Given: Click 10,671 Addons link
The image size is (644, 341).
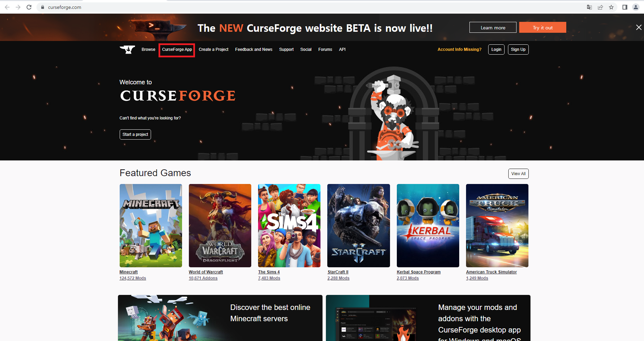Looking at the screenshot, I should click(x=203, y=278).
